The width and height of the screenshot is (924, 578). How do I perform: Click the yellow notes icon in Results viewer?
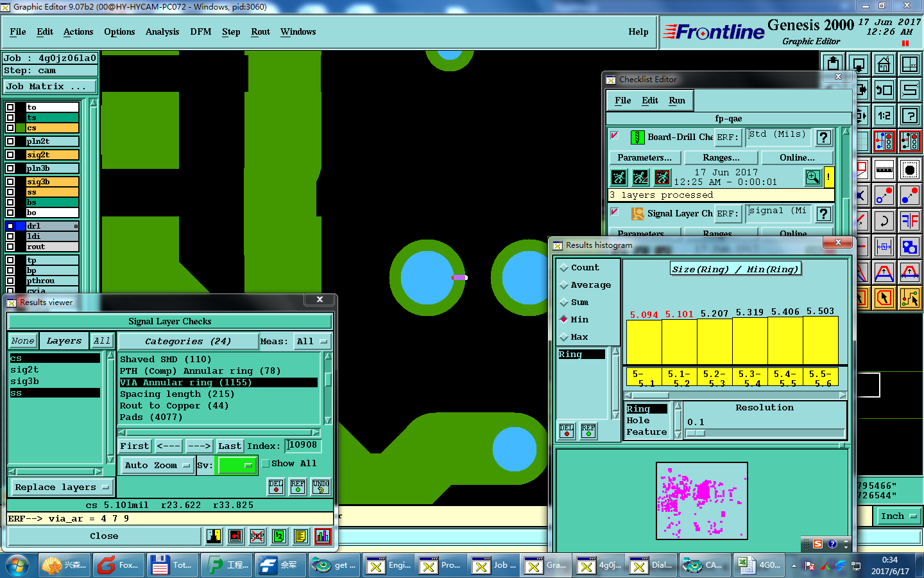coord(300,536)
